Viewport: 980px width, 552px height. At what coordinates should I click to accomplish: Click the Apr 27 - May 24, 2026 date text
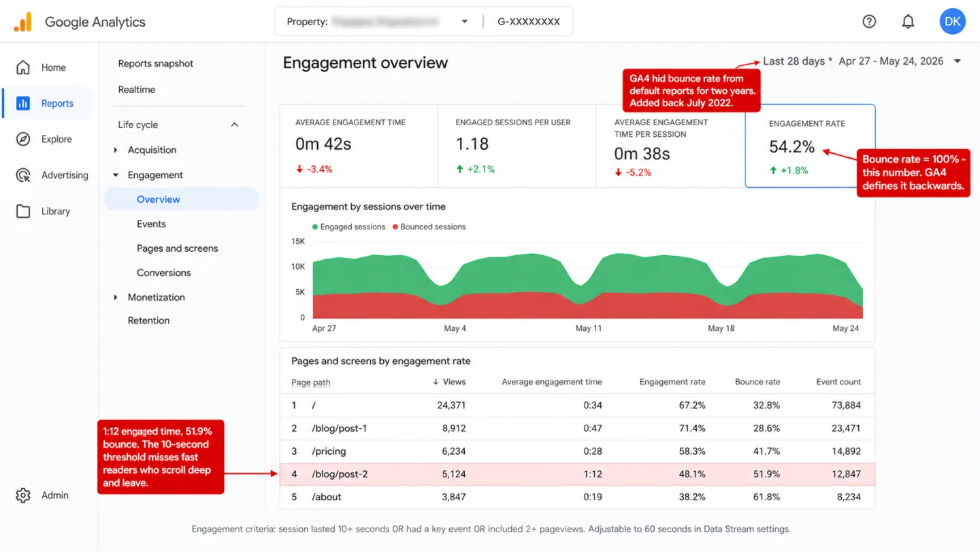[x=891, y=61]
